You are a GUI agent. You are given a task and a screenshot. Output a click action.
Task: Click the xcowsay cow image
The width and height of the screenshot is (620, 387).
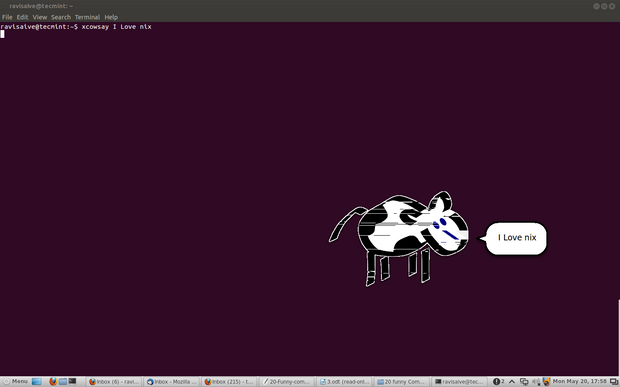click(x=399, y=238)
